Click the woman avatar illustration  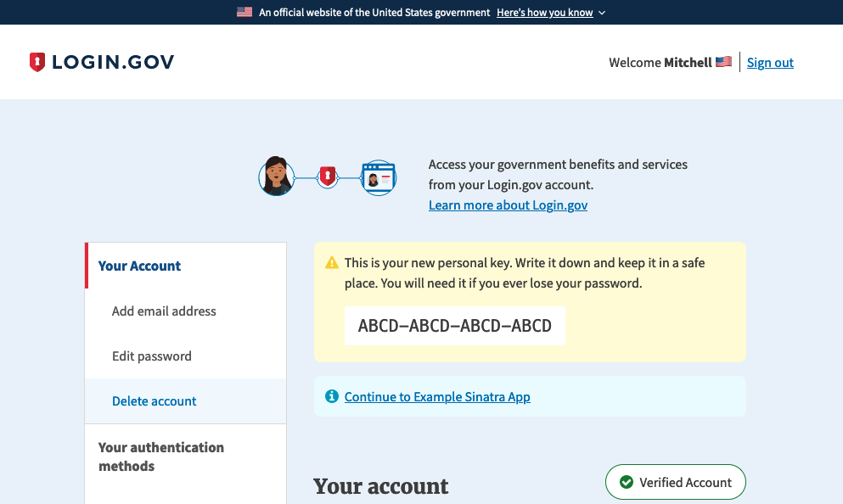[277, 176]
